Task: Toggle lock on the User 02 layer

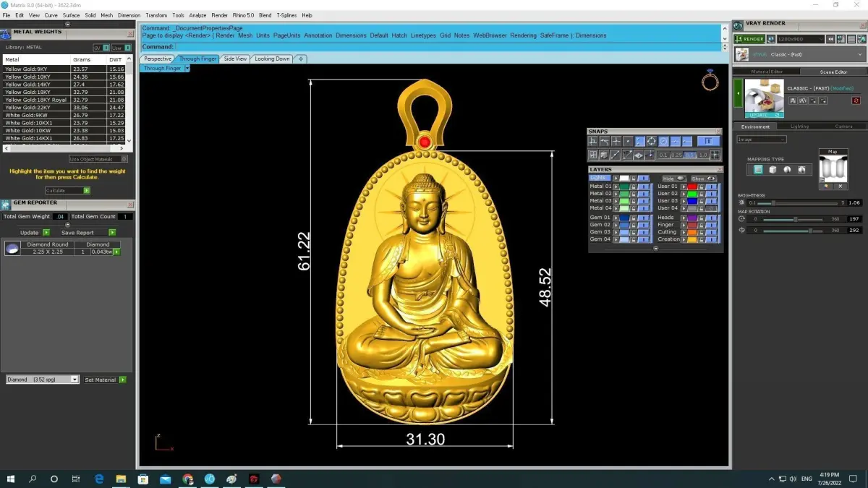Action: click(702, 194)
